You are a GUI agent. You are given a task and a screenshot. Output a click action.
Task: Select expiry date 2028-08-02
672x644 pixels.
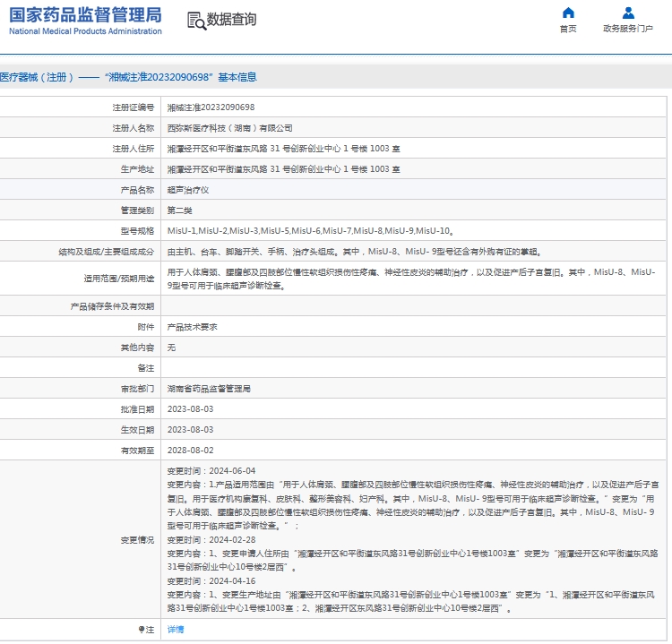click(x=190, y=451)
